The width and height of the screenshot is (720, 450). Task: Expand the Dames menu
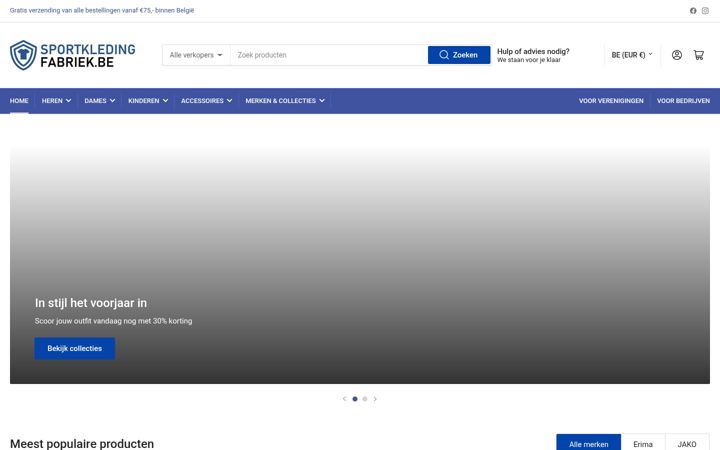click(x=100, y=101)
